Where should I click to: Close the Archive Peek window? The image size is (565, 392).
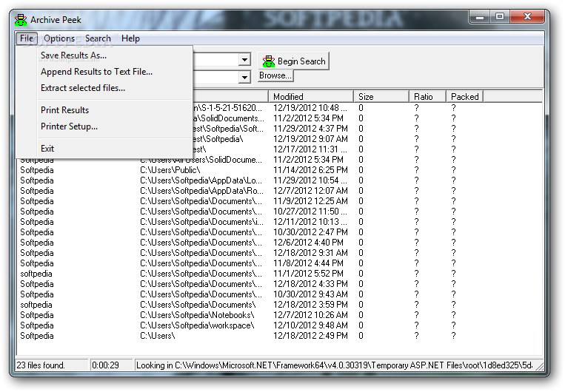[x=527, y=17]
